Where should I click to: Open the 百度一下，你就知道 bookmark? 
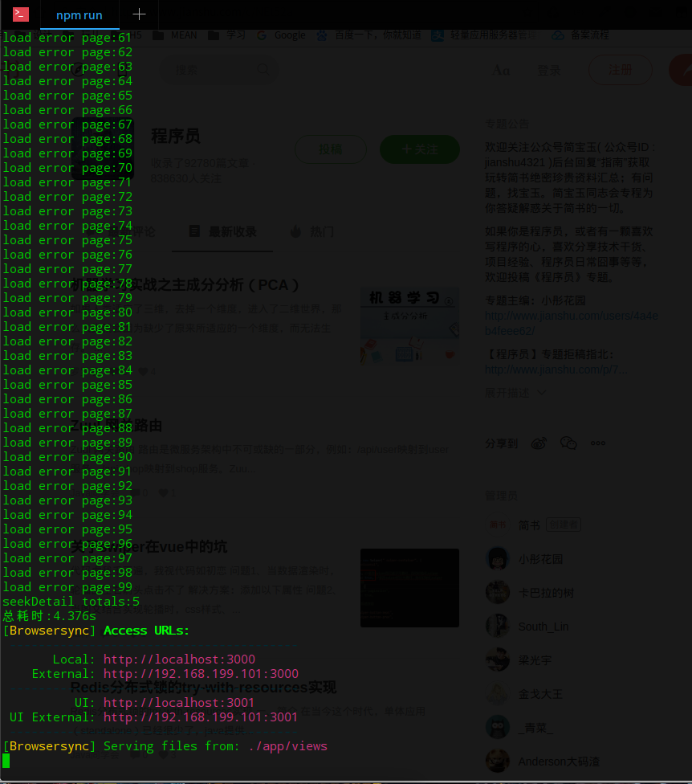368,35
